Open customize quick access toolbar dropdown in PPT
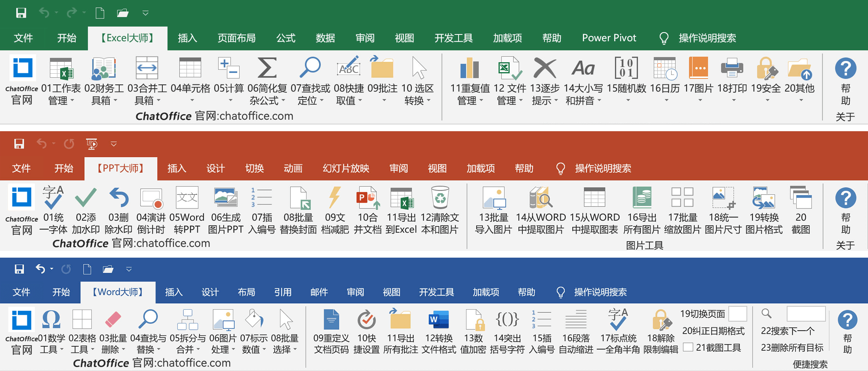The width and height of the screenshot is (868, 371). tap(114, 144)
